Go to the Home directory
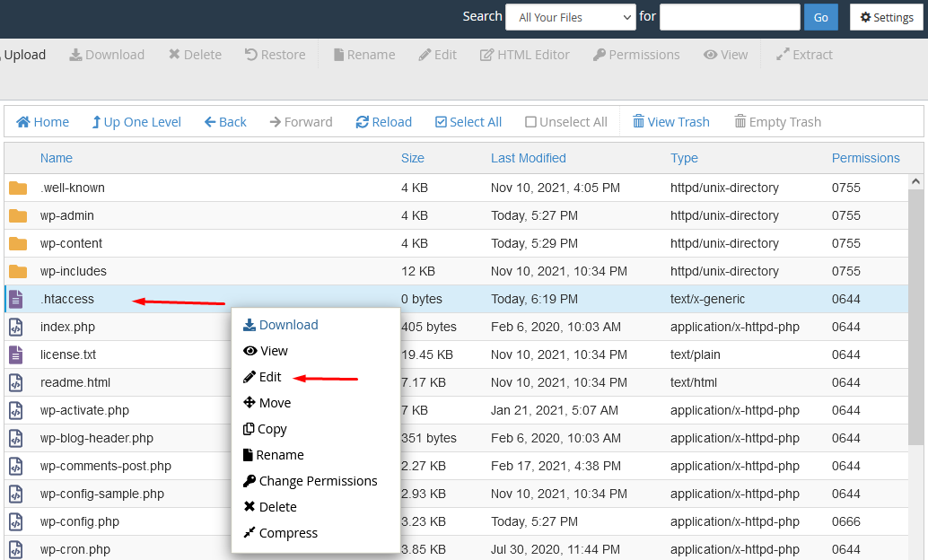Viewport: 928px width, 560px height. tap(42, 122)
